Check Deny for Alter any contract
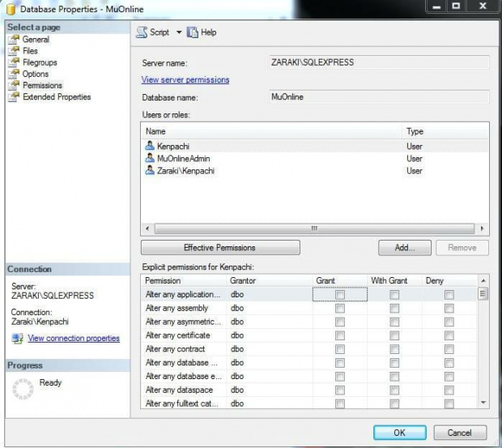Screen dimensions: 502x448 point(449,350)
